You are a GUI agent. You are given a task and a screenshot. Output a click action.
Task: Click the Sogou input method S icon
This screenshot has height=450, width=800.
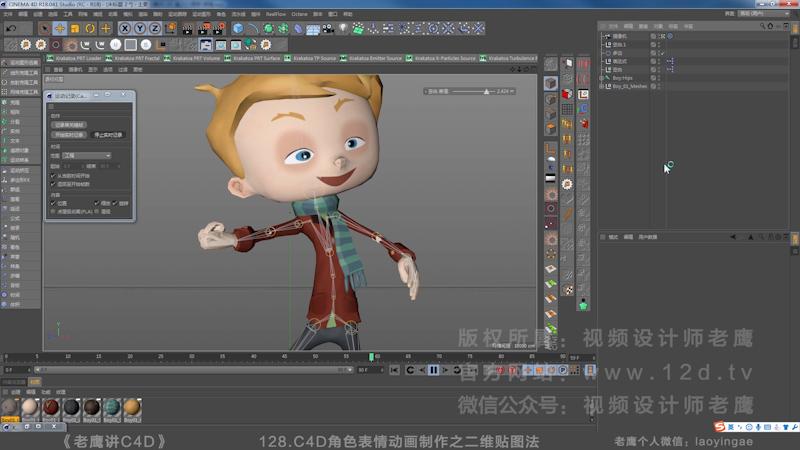click(720, 427)
